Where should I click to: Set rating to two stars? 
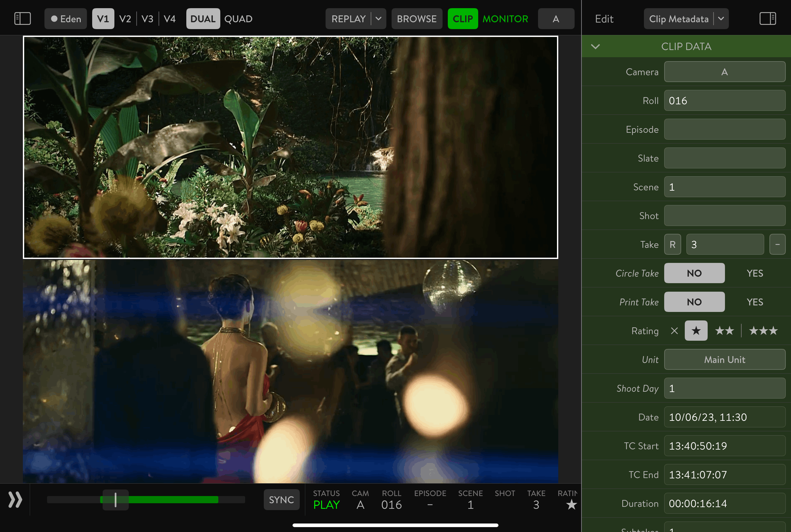click(724, 331)
